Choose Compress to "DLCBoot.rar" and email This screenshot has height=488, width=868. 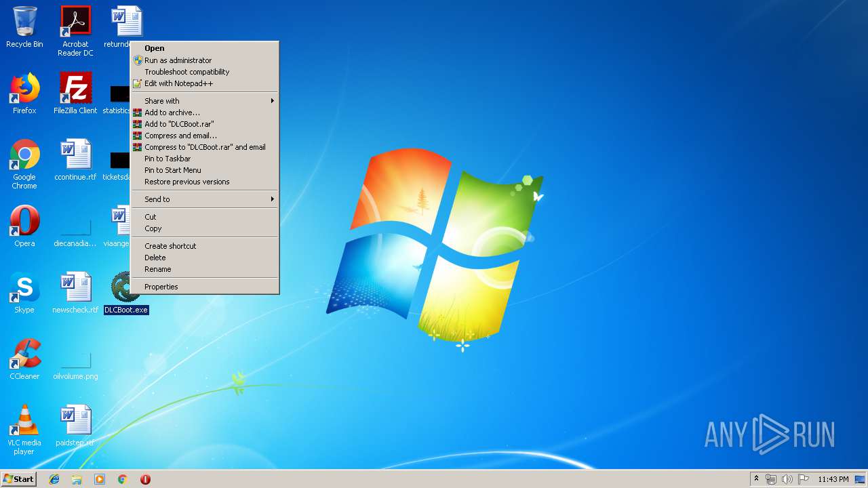(x=205, y=147)
